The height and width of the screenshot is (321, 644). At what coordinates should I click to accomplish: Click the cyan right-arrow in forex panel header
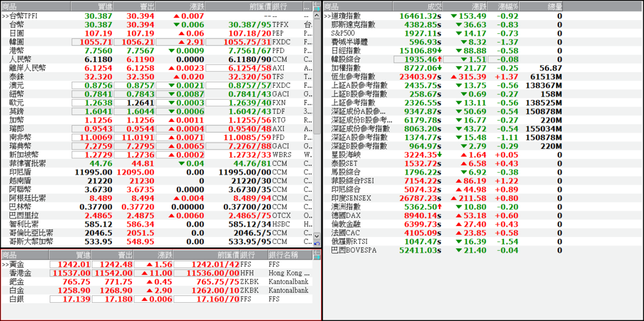coord(317,9)
